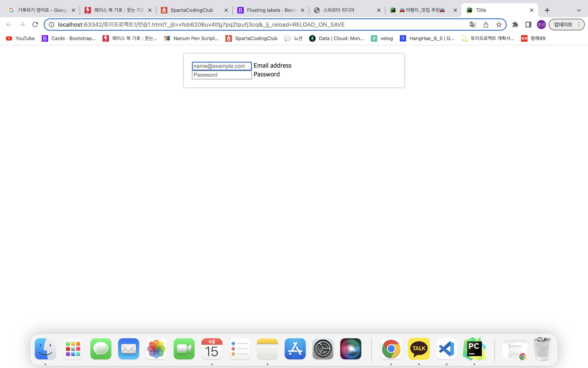Image resolution: width=588 pixels, height=368 pixels.
Task: Click the email input field
Action: click(x=222, y=66)
